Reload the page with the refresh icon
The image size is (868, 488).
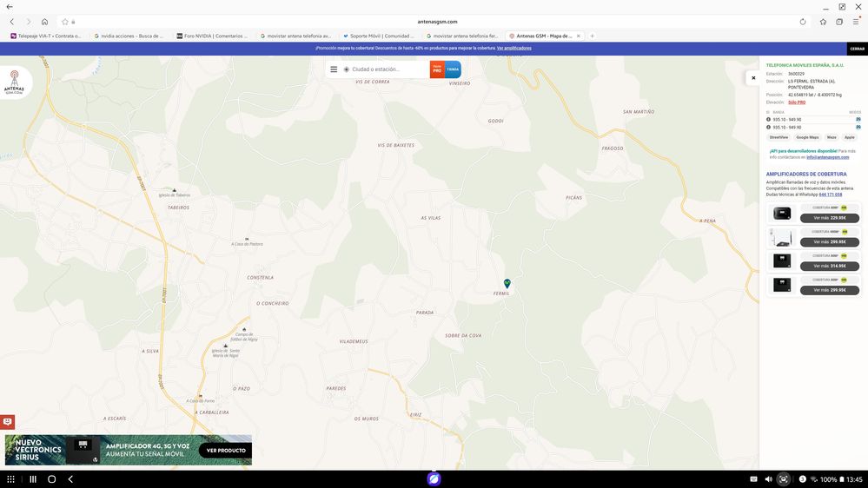coord(802,22)
